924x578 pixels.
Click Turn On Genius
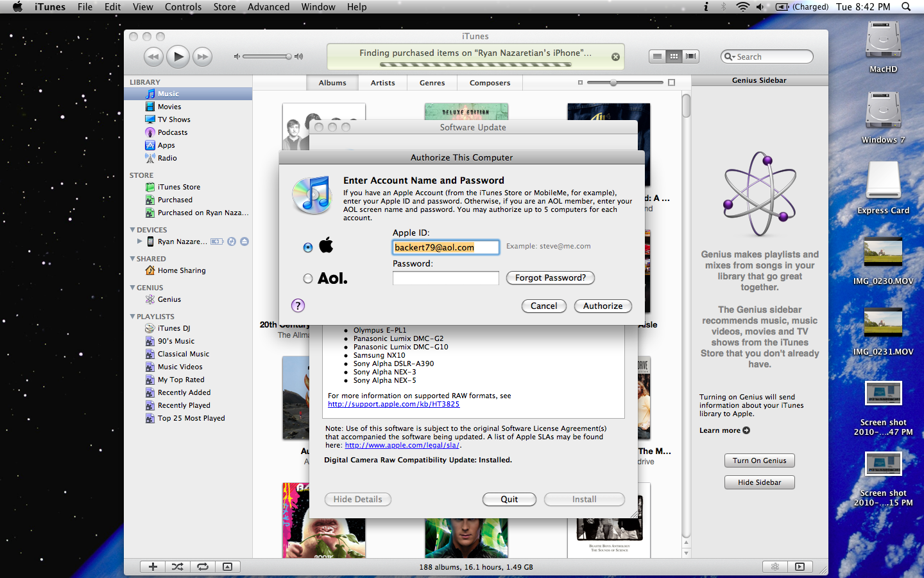pos(760,460)
